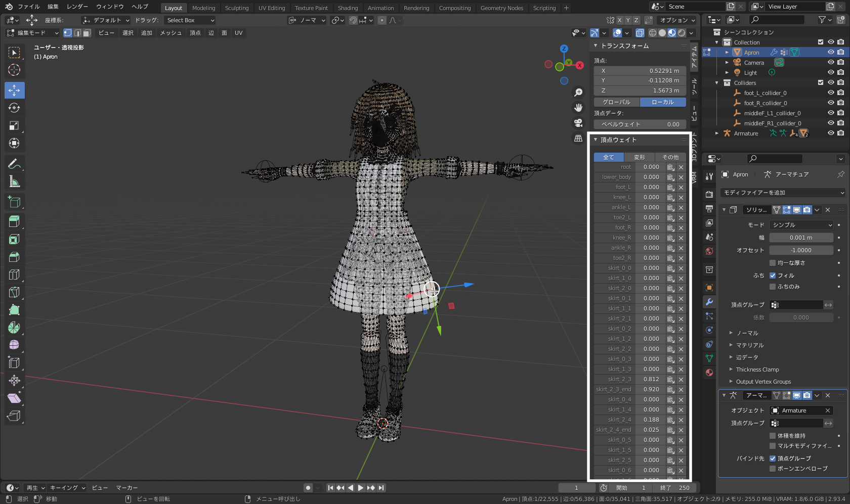Open the モディファイアーを追加 dropdown
Screen dimensions: 850x504
click(x=783, y=193)
